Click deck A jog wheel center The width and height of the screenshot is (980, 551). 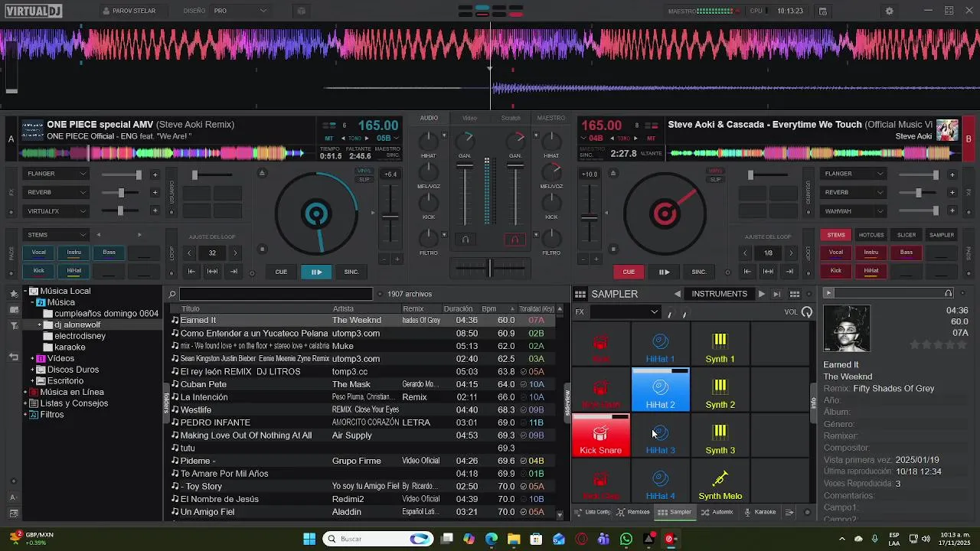[316, 214]
